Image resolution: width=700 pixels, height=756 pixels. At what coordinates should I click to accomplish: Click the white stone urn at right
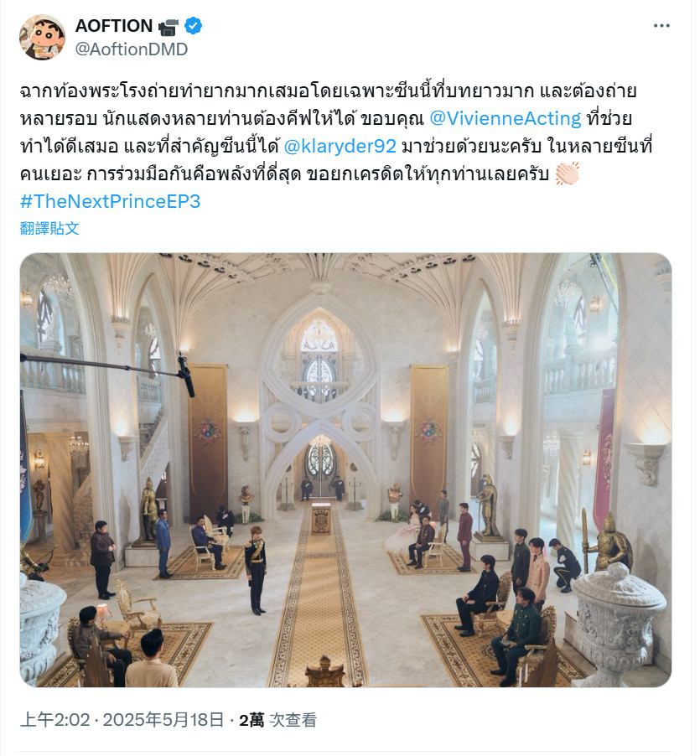pos(618,623)
